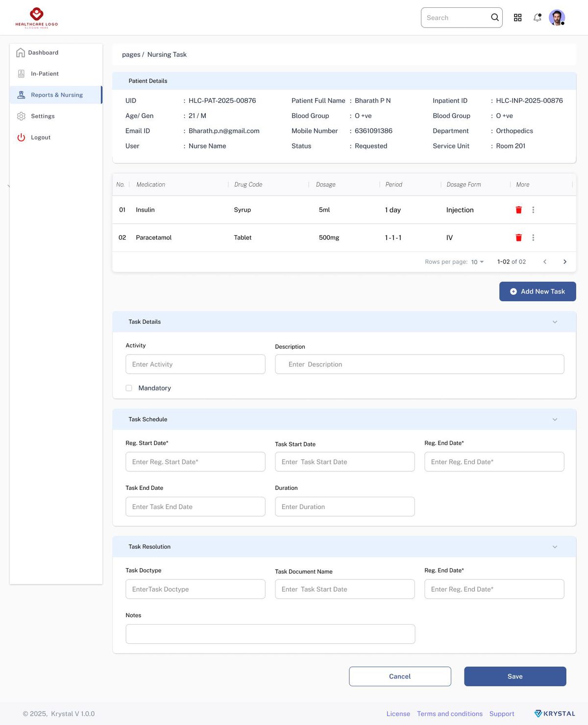Go to previous table page

click(545, 262)
